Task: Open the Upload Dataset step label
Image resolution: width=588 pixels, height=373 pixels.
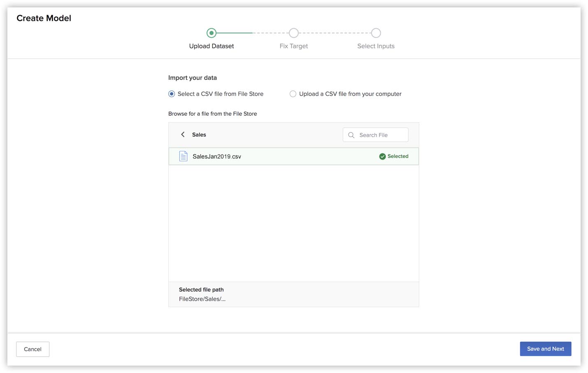Action: tap(211, 46)
